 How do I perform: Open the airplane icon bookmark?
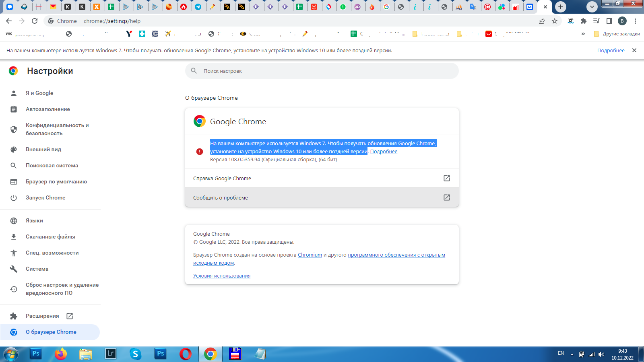pyautogui.click(x=168, y=34)
